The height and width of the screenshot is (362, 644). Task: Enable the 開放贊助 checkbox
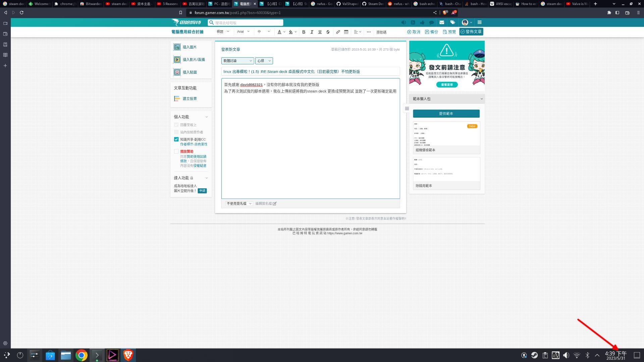(x=176, y=151)
